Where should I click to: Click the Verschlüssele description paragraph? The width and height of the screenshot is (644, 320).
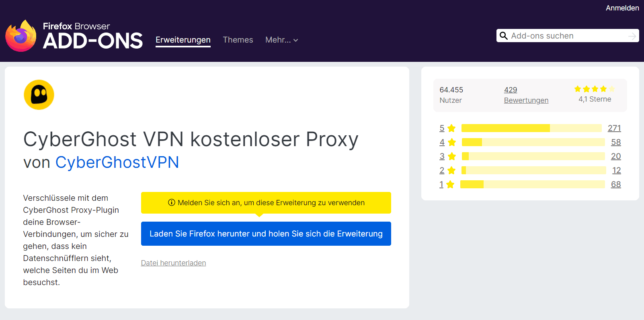tap(76, 240)
